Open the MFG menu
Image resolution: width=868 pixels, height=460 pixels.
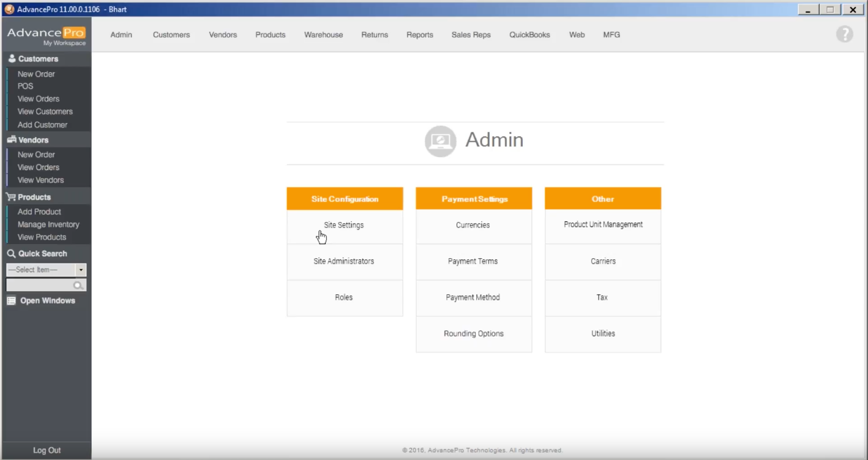[x=612, y=35]
